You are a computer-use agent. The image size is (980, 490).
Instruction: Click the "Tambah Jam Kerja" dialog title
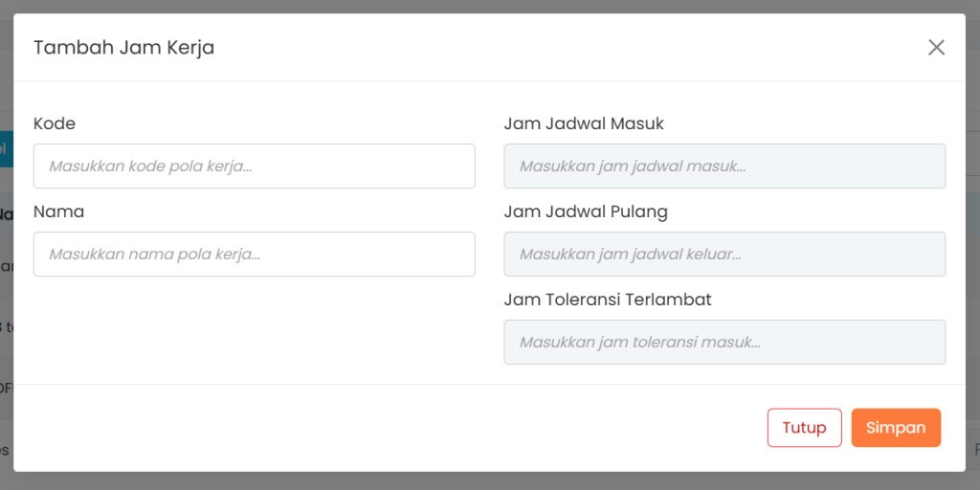123,48
